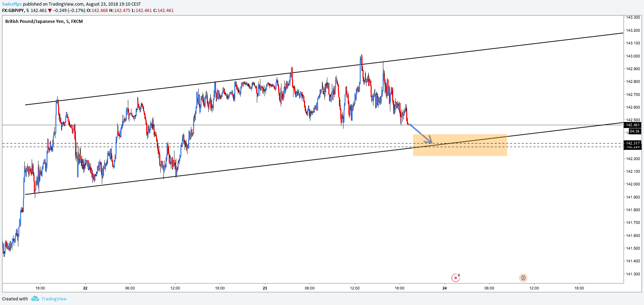The height and width of the screenshot is (305, 644).
Task: Click the 141.500 price axis label
Action: [633, 248]
